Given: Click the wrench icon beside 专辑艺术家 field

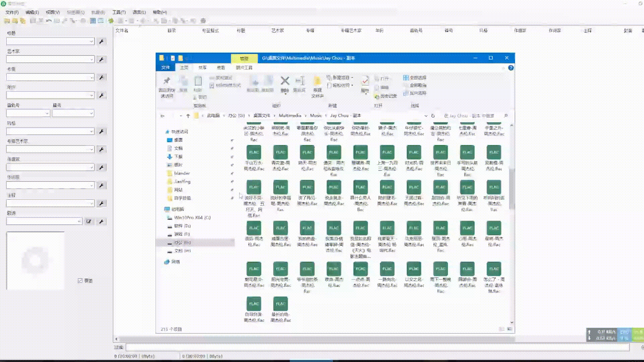Looking at the screenshot, I should coord(101,149).
